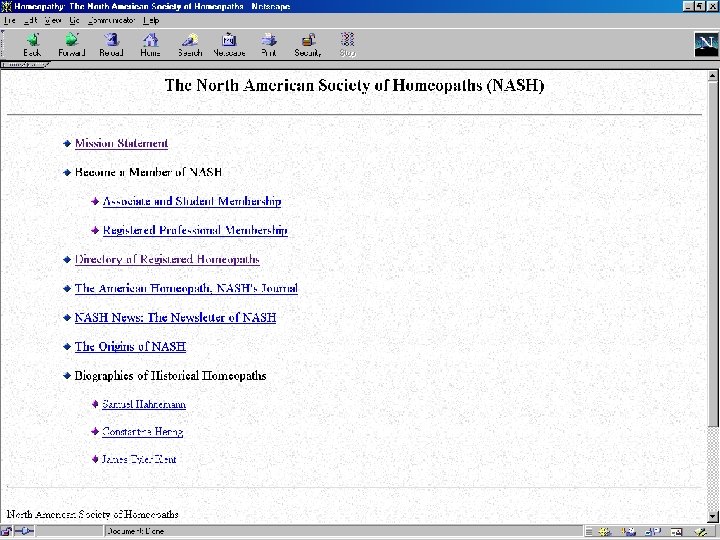Open Discussion groups in the component bar
The height and width of the screenshot is (540, 720).
pyautogui.click(x=652, y=532)
